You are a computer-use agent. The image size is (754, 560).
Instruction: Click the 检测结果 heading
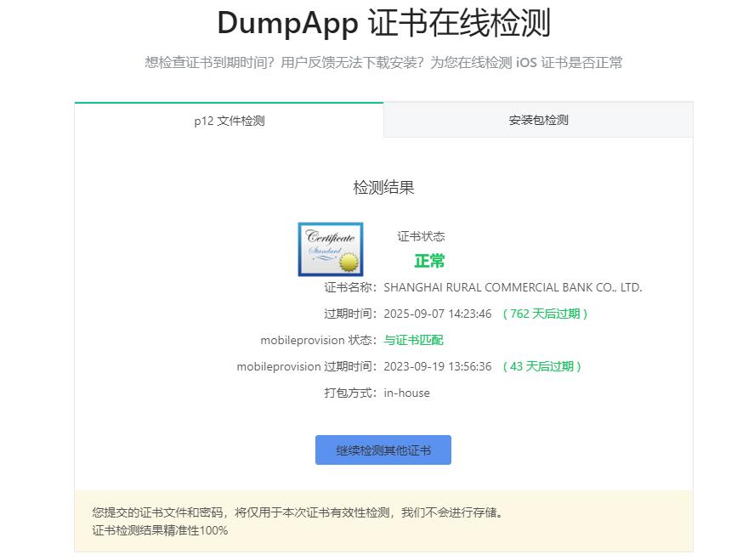pyautogui.click(x=383, y=187)
